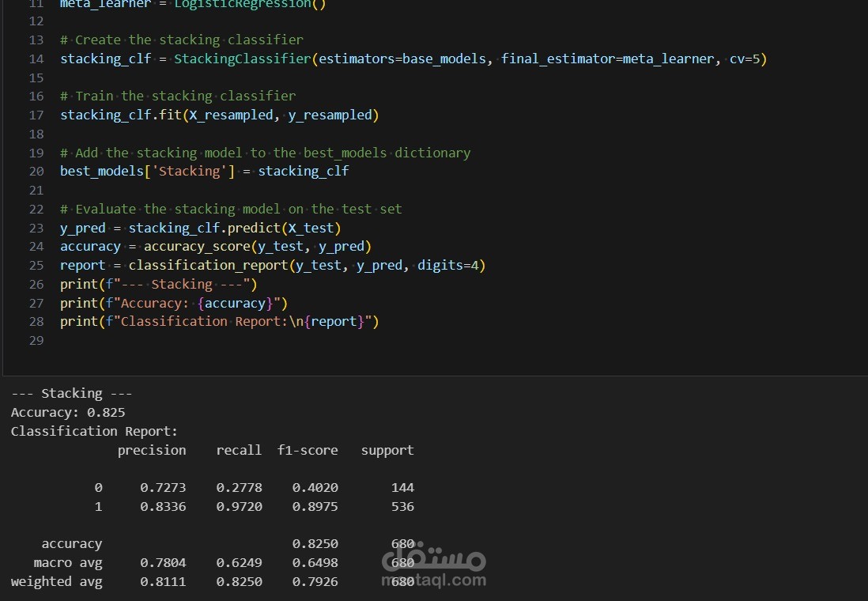Click the 'support' column header in the output
The height and width of the screenshot is (601, 868).
(387, 451)
